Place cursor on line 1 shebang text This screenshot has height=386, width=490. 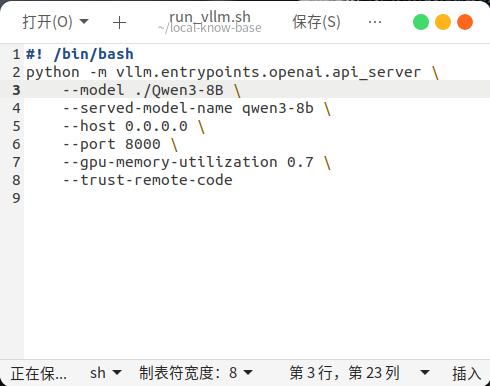(80, 54)
